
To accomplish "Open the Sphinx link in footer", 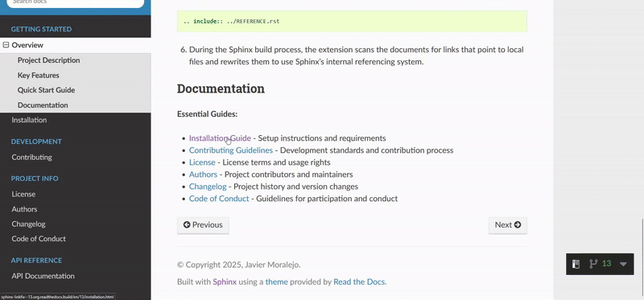I will (x=225, y=282).
